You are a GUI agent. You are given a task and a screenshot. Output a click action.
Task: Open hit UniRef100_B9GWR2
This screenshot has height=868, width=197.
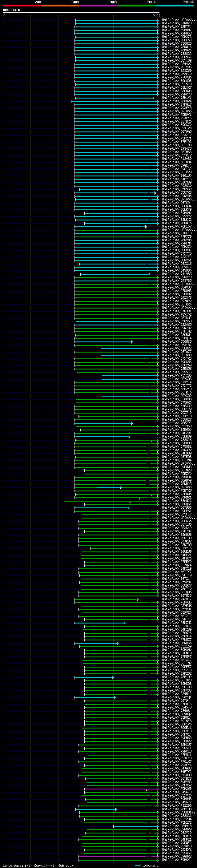[x=177, y=856]
